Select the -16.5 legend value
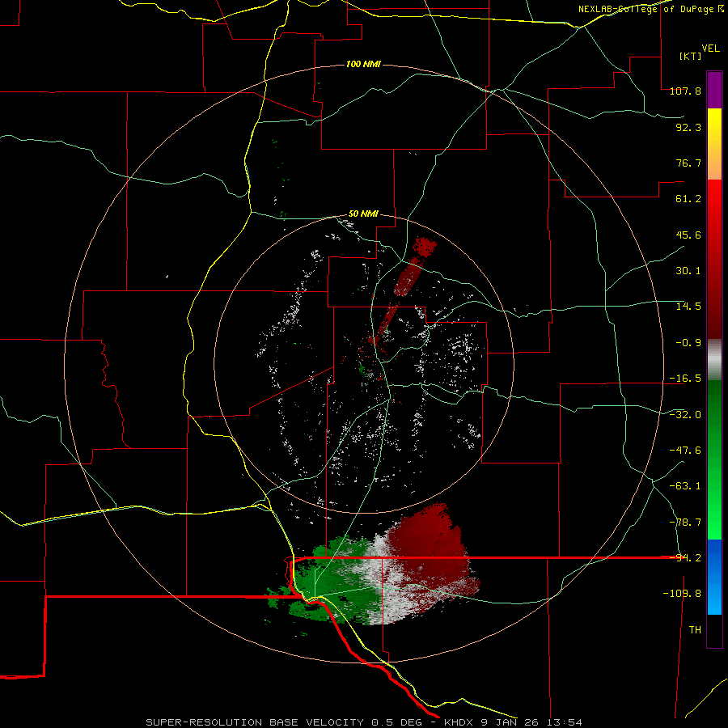 pyautogui.click(x=685, y=379)
